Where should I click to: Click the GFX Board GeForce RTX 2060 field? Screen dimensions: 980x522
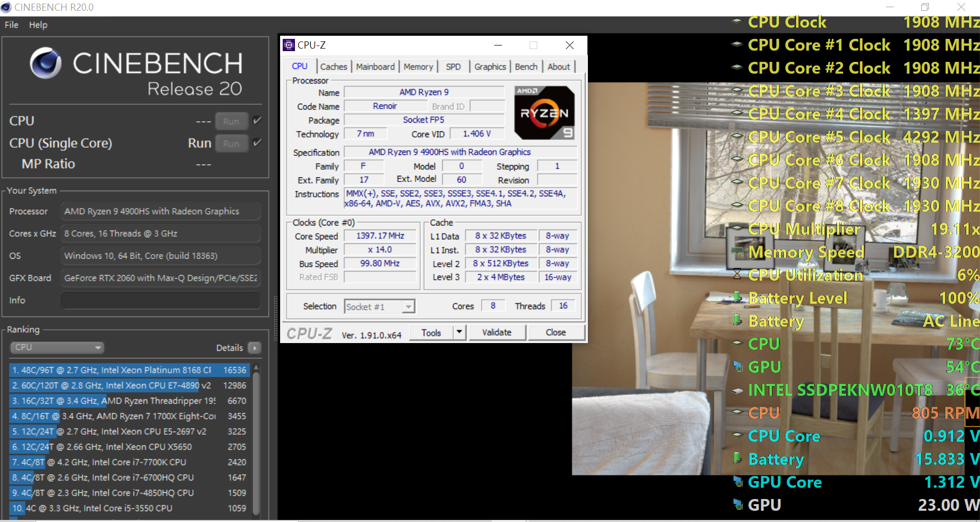161,278
